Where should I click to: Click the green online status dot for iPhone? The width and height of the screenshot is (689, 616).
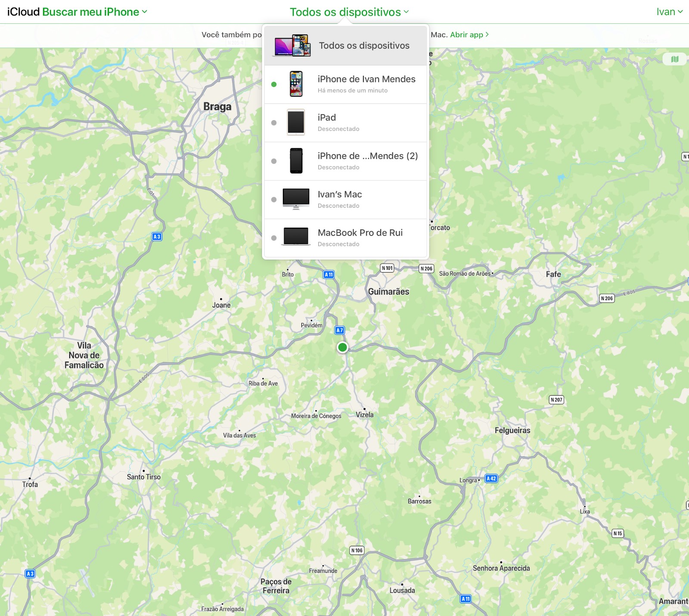pyautogui.click(x=274, y=84)
